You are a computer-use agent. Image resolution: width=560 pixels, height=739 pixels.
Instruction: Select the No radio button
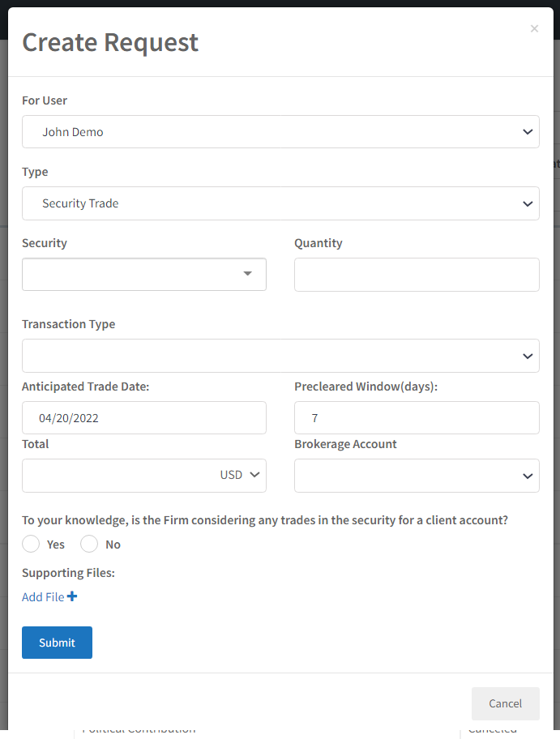tap(89, 544)
